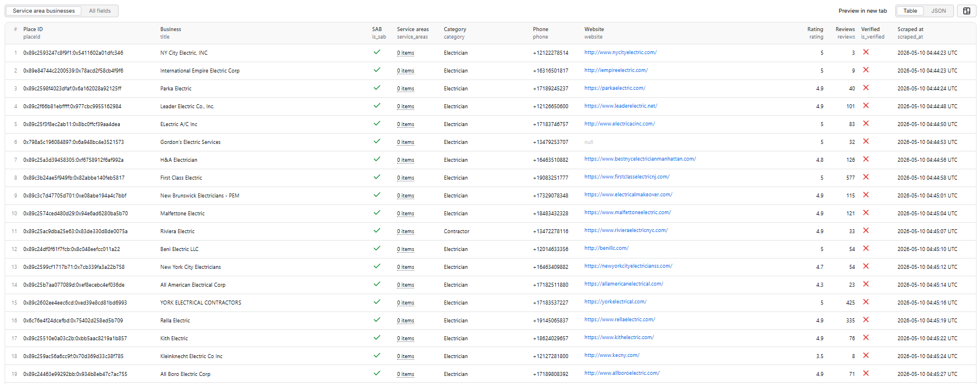Click the Business title column header
980x384 pixels.
pyautogui.click(x=171, y=33)
